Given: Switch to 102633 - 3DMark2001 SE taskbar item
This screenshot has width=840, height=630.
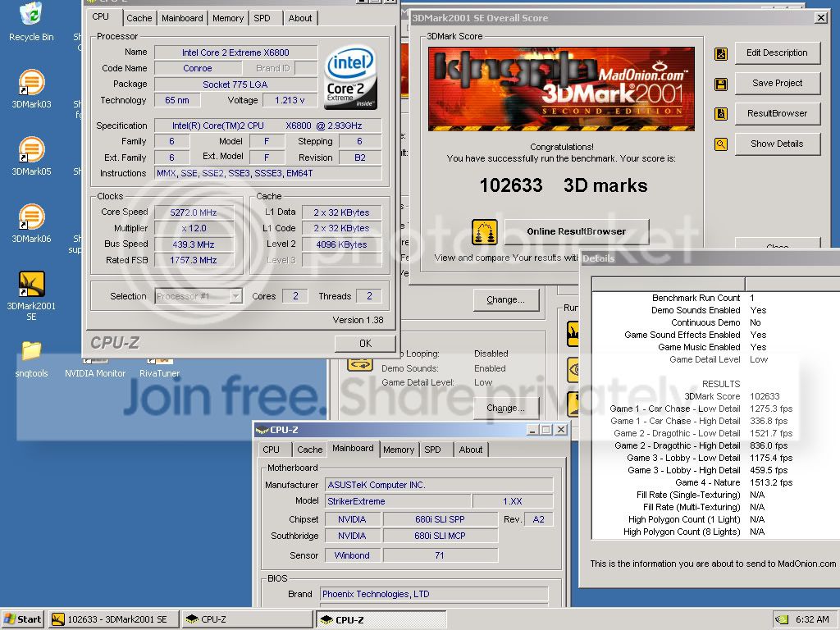Looking at the screenshot, I should click(x=113, y=619).
